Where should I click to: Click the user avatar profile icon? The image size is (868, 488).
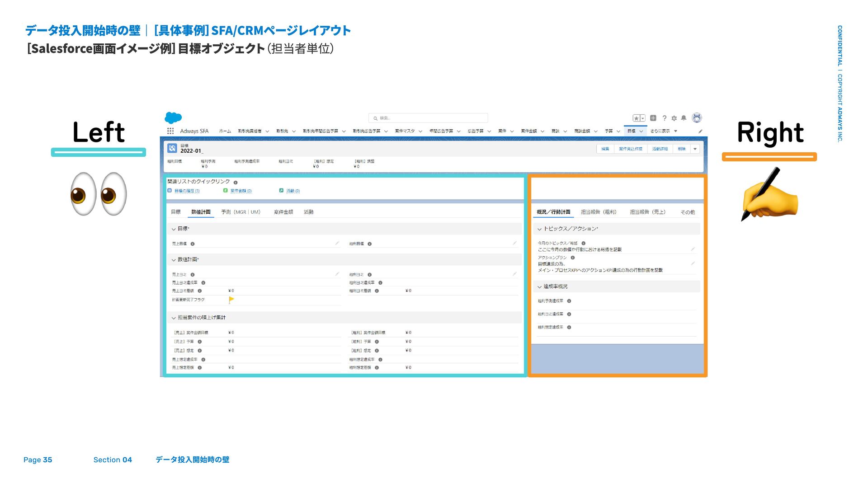pos(697,118)
